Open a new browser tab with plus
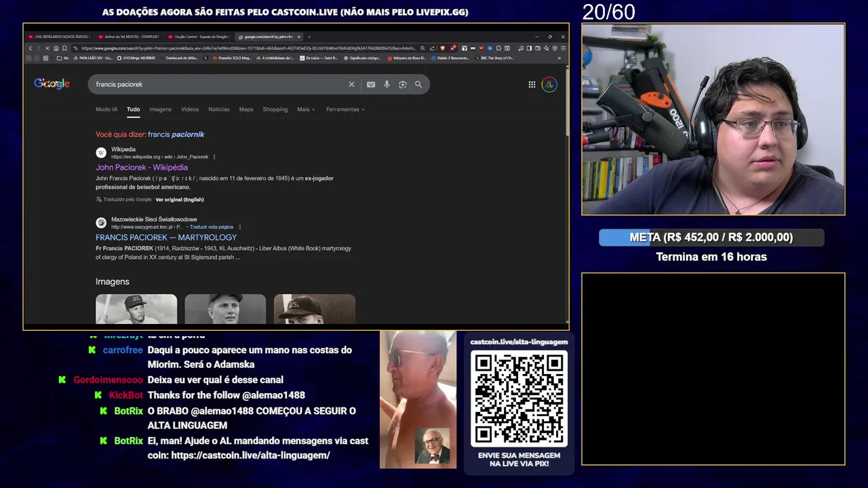Image resolution: width=868 pixels, height=488 pixels. pos(309,37)
